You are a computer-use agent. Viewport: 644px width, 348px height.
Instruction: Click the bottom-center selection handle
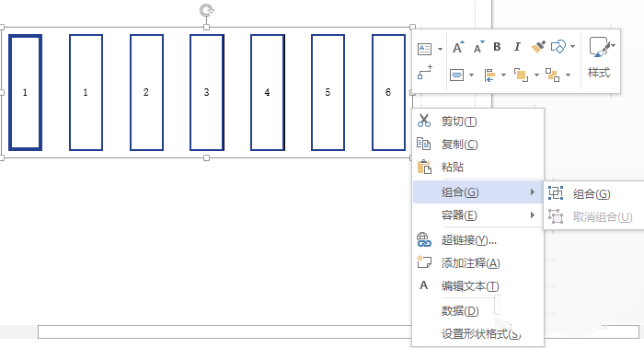tap(207, 157)
